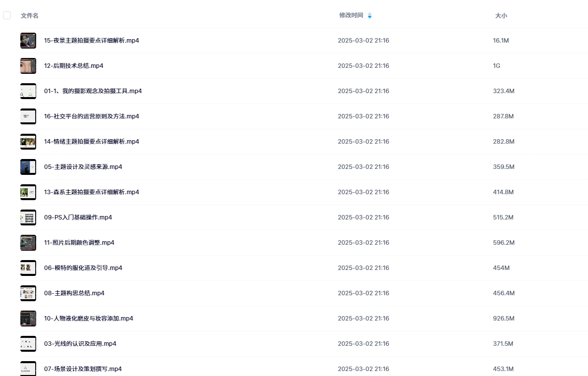Open file 08-主题构思总结.mp4
This screenshot has width=588, height=376.
click(x=74, y=293)
